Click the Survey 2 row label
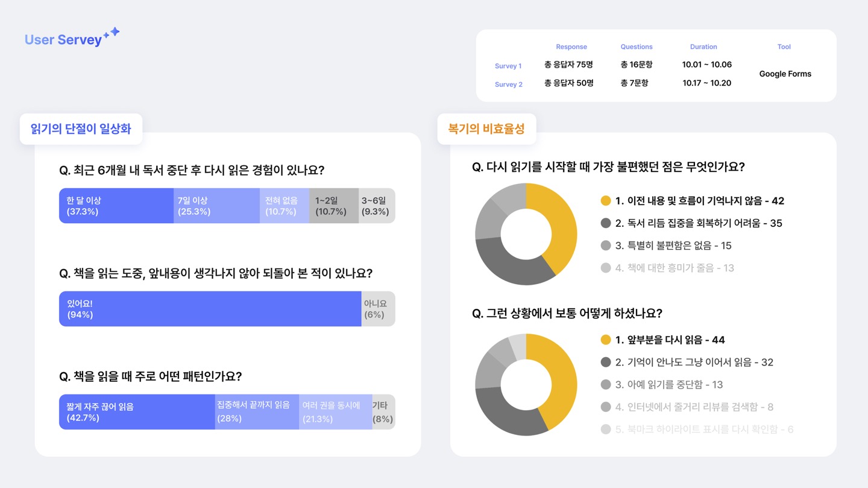Screen dimensions: 868x488 [508, 84]
